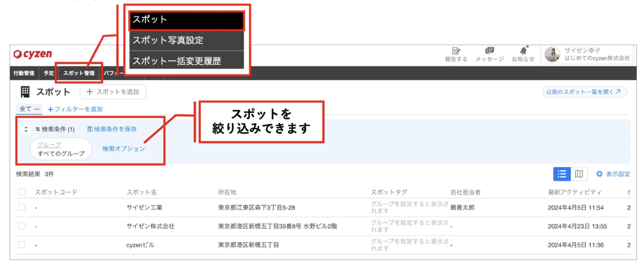Click 検索条件を保存 link
This screenshot has height=266, width=644.
(112, 129)
